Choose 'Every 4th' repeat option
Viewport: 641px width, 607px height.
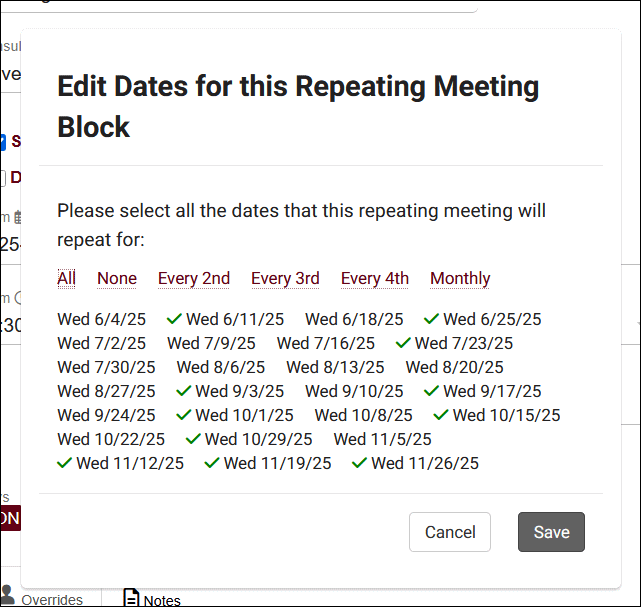point(375,278)
